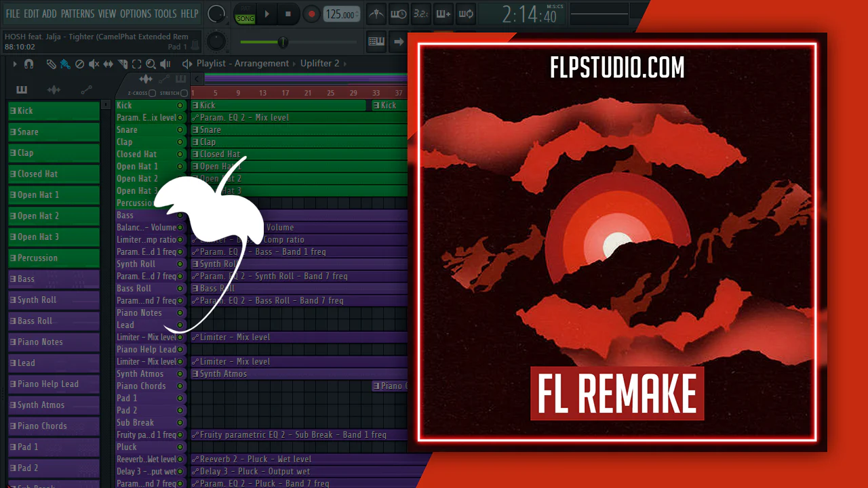The width and height of the screenshot is (868, 488).
Task: Open the HELP menu
Action: [x=189, y=14]
